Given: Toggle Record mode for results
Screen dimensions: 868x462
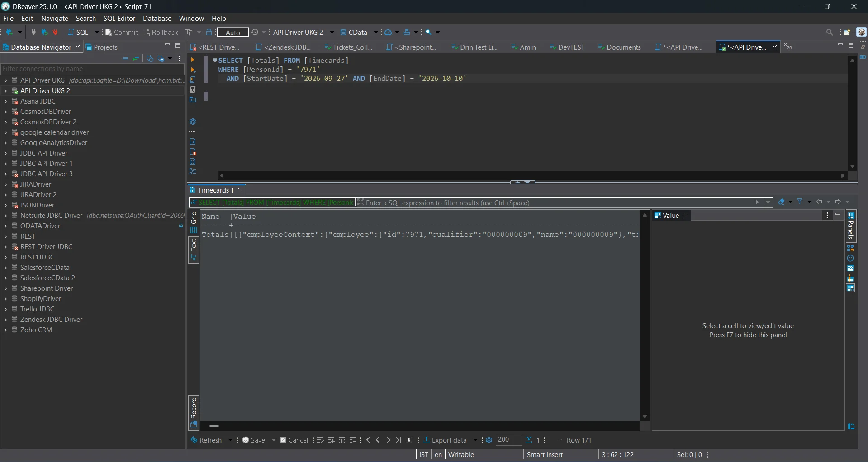Looking at the screenshot, I should point(194,412).
